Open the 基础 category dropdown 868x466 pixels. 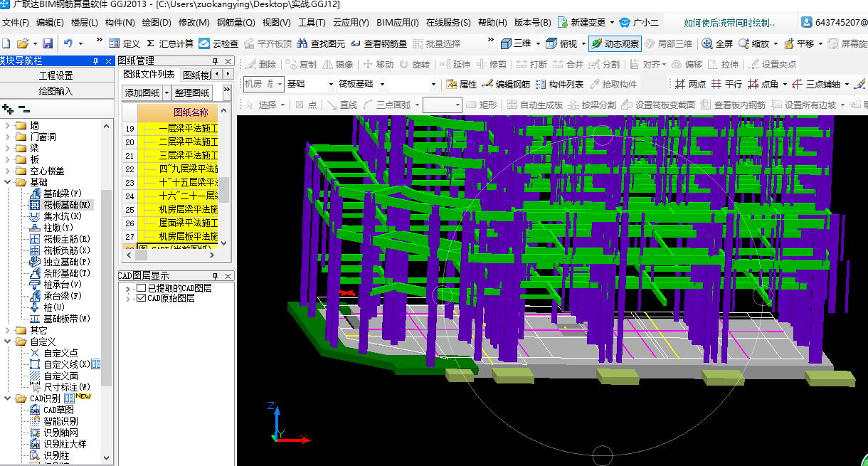point(331,84)
